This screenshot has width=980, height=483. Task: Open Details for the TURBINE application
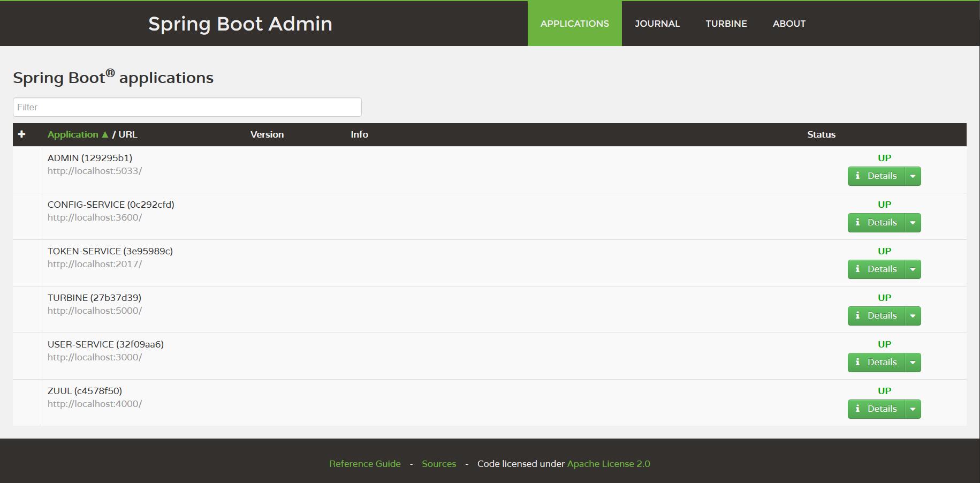[876, 316]
